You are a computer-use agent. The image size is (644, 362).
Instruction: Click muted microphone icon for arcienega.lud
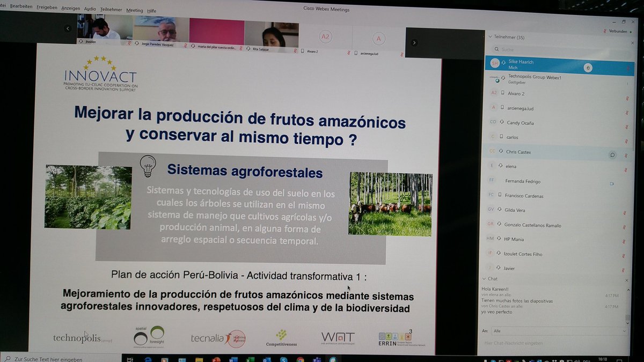(x=626, y=112)
